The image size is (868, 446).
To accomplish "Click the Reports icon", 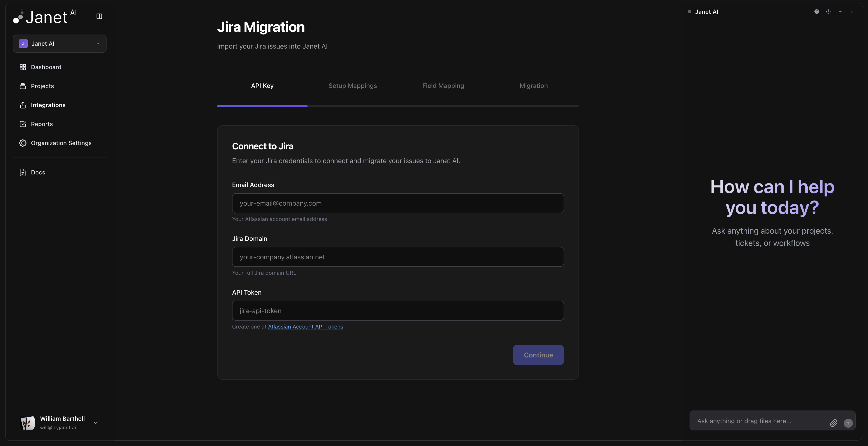I will click(x=23, y=124).
